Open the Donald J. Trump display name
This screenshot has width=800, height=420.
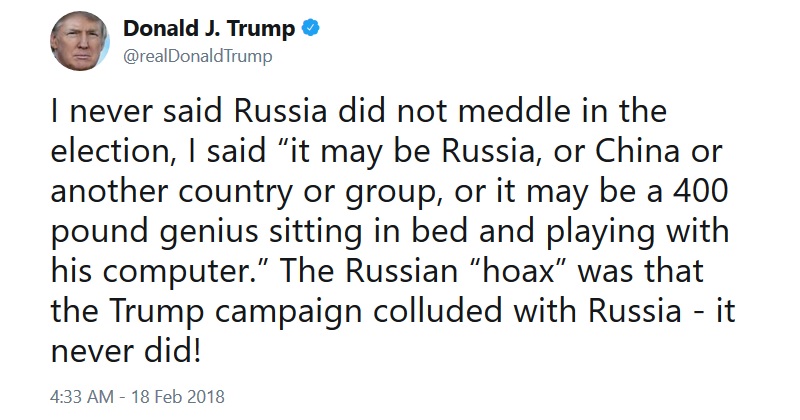pos(209,28)
